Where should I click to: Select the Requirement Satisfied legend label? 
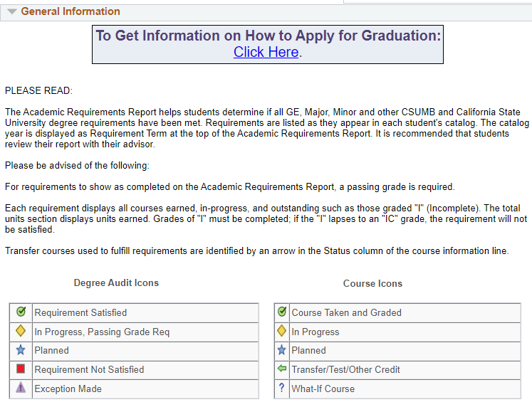(80, 312)
